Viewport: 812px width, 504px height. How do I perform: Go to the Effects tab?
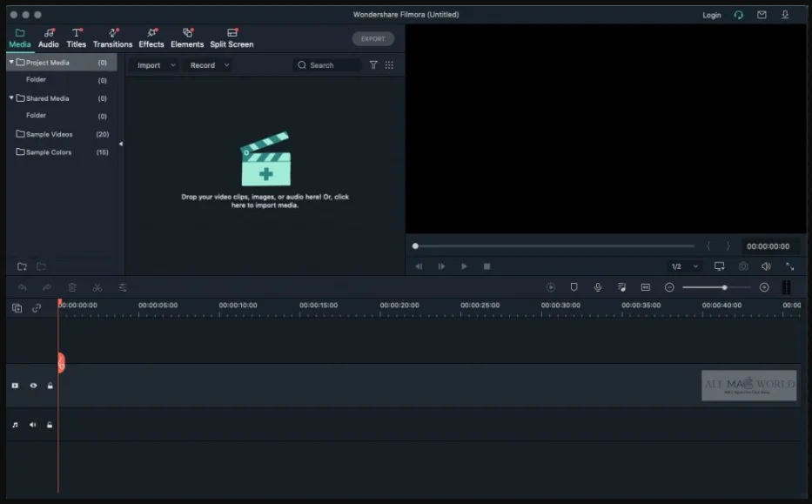(x=151, y=38)
